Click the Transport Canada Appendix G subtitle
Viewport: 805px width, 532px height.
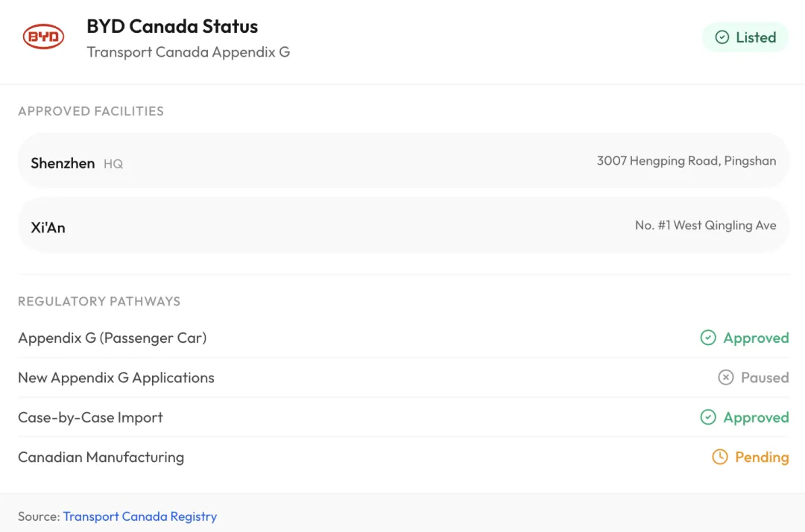pos(188,52)
